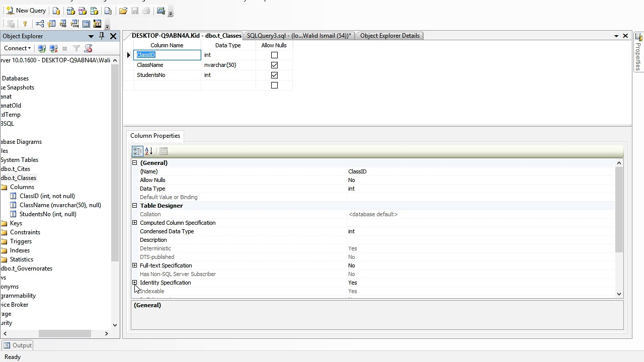Uncheck Allow Nulls for ClassName

tap(274, 65)
